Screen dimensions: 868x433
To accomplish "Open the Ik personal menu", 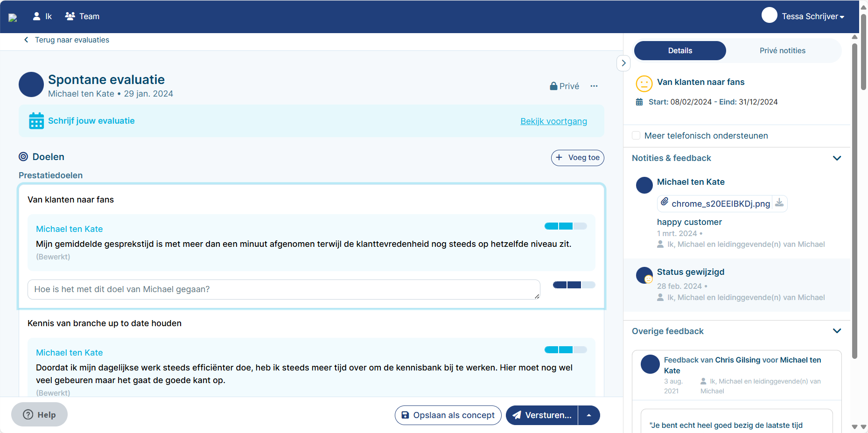I will coord(42,16).
